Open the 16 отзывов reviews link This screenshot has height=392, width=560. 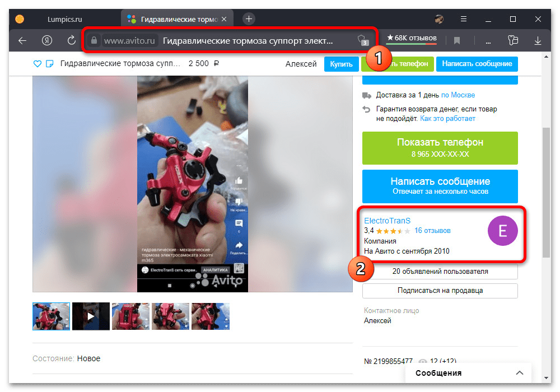(x=432, y=231)
